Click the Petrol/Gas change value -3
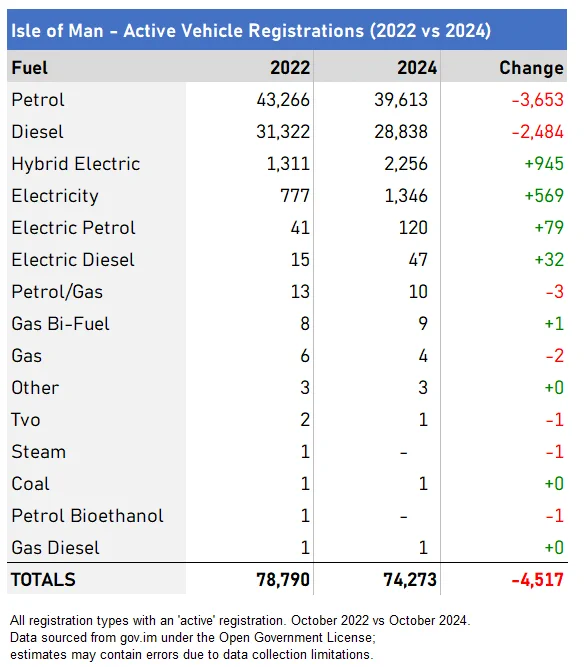The height and width of the screenshot is (667, 588). tap(555, 292)
